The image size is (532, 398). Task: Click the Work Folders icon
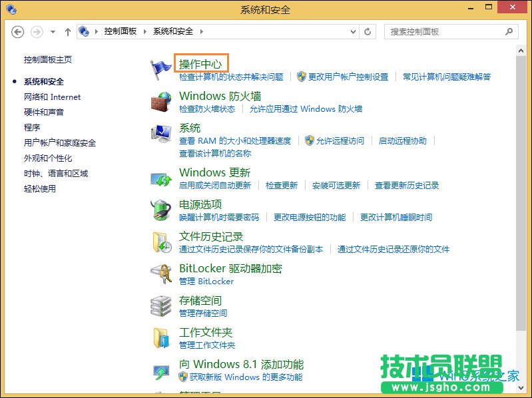click(x=161, y=338)
